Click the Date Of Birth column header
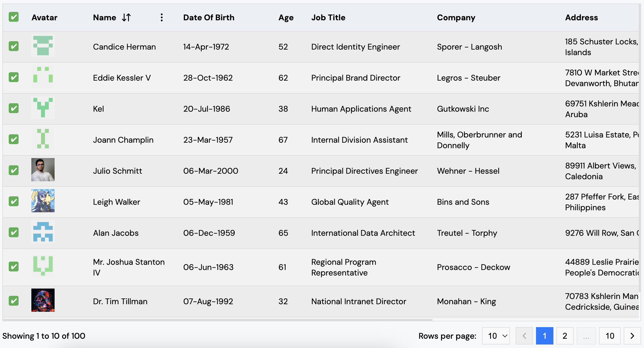The image size is (644, 348). coord(208,18)
